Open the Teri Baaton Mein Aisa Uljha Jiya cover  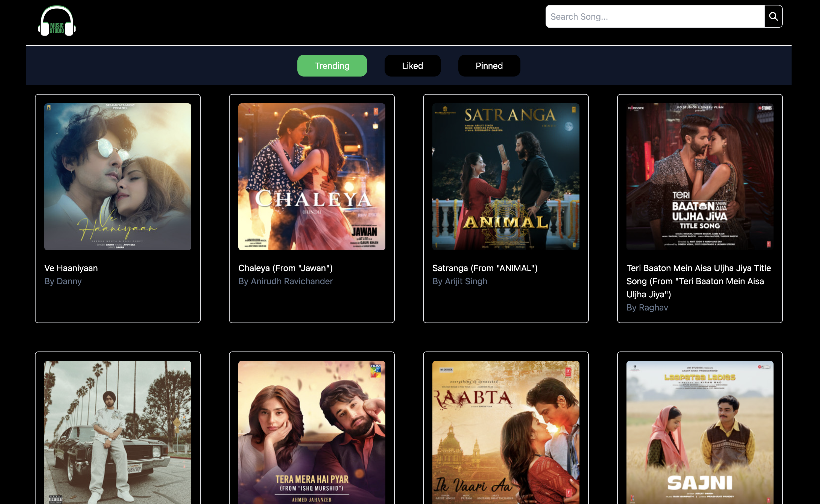[x=700, y=177]
